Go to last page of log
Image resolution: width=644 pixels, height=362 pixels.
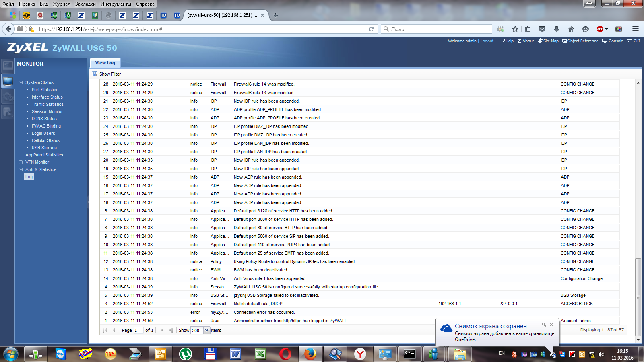click(x=170, y=330)
